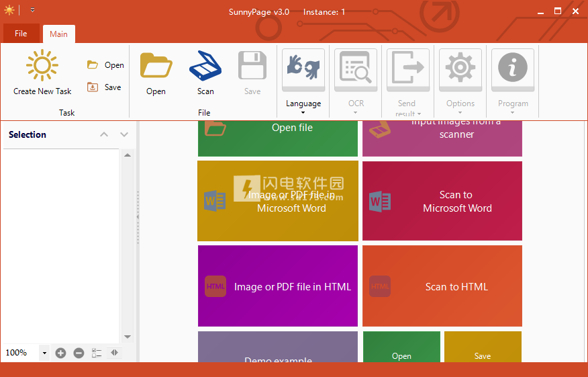Click the SunnyPage sun app icon in title bar
The image size is (588, 377).
pos(9,10)
